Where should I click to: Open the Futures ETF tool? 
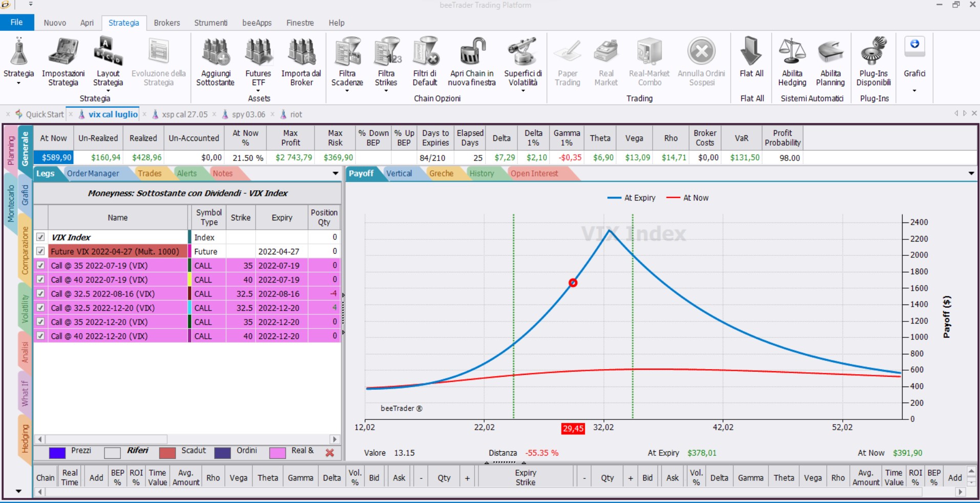tap(258, 51)
